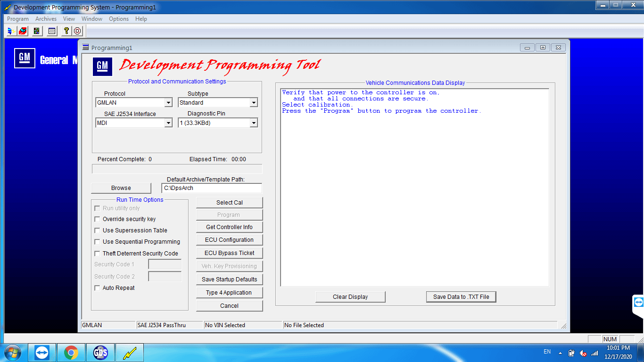Image resolution: width=644 pixels, height=362 pixels.
Task: Check Use Supersession Table
Action: [x=97, y=230]
